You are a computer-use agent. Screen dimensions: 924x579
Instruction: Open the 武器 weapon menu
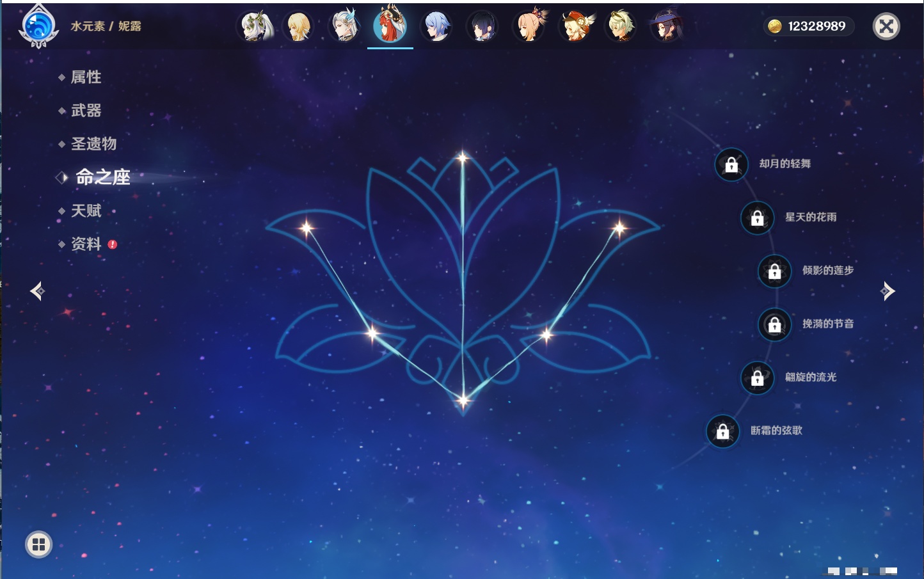pyautogui.click(x=86, y=111)
